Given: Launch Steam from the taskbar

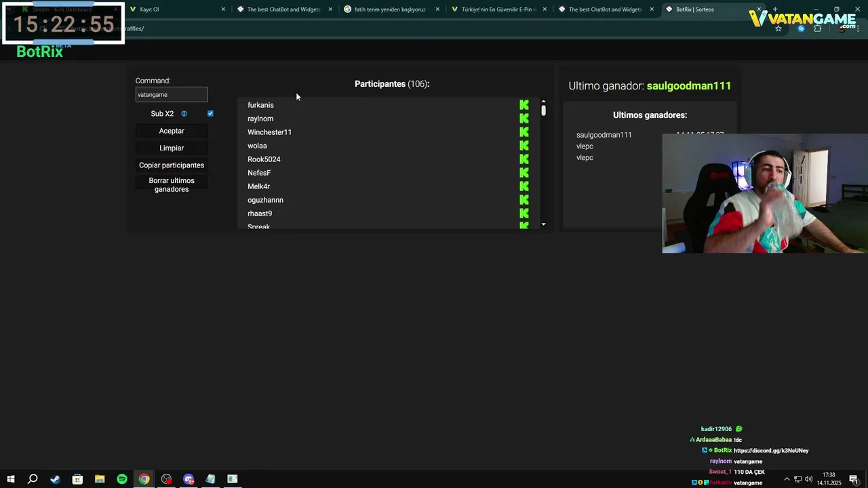Looking at the screenshot, I should pos(55,479).
